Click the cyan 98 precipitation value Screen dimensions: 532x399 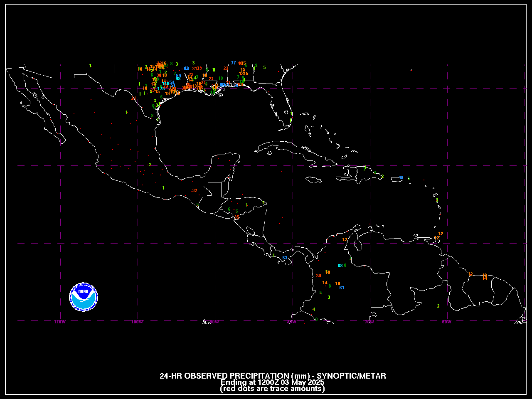(x=178, y=79)
